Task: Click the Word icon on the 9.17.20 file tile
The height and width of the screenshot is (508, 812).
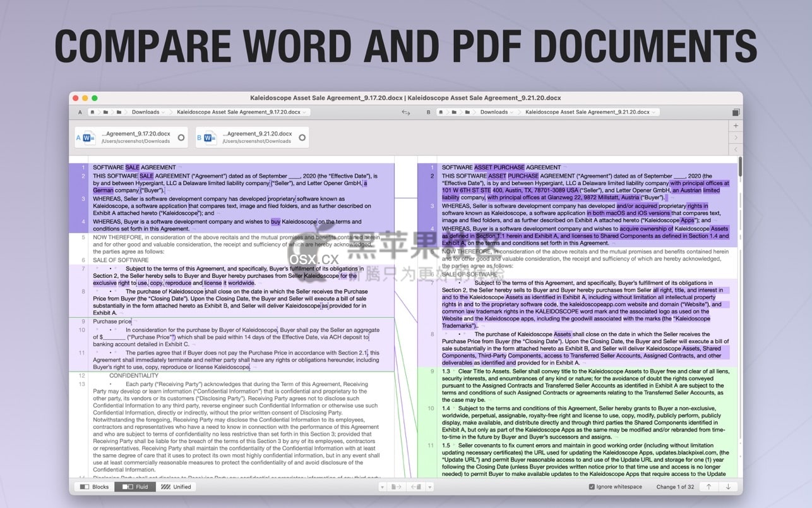Action: coord(89,138)
